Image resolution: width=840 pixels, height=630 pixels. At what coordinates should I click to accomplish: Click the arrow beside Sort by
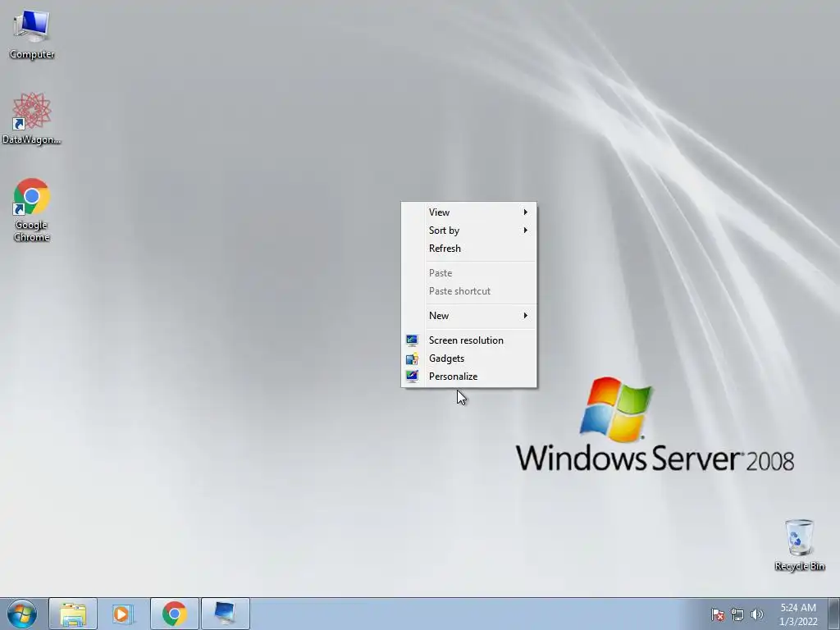point(526,231)
